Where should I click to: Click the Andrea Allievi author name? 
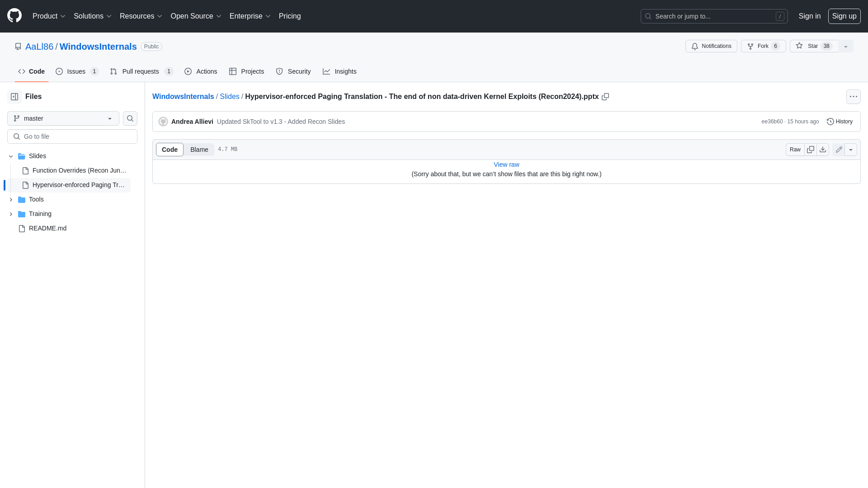click(192, 122)
